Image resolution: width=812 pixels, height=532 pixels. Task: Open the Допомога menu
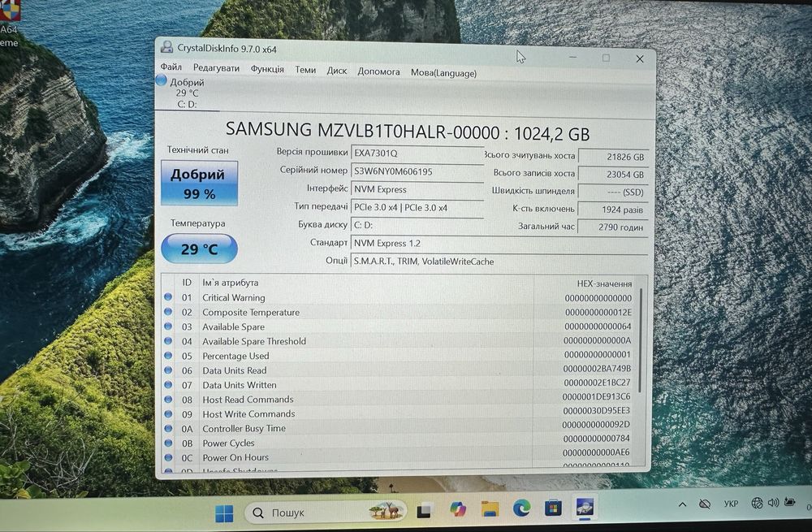[378, 71]
